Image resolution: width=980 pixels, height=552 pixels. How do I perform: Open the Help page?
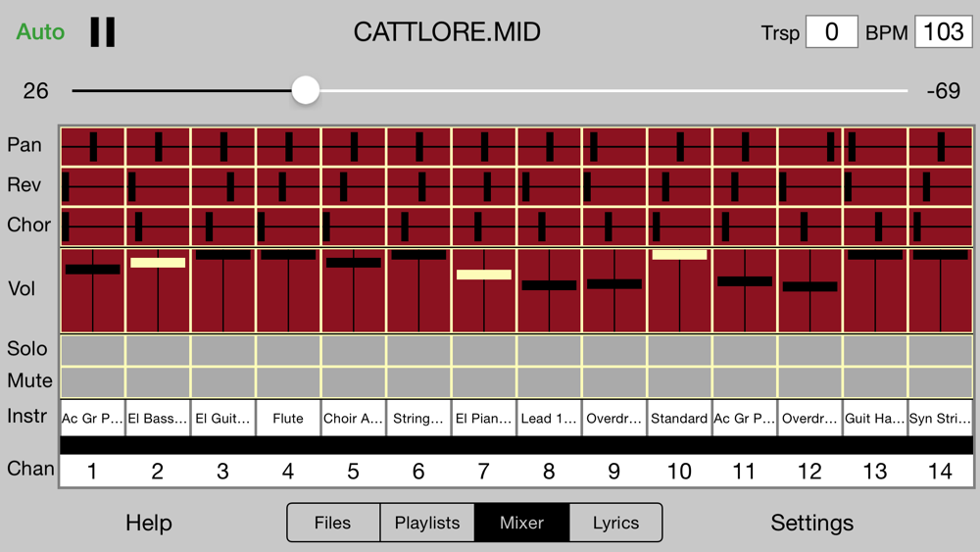pos(149,523)
